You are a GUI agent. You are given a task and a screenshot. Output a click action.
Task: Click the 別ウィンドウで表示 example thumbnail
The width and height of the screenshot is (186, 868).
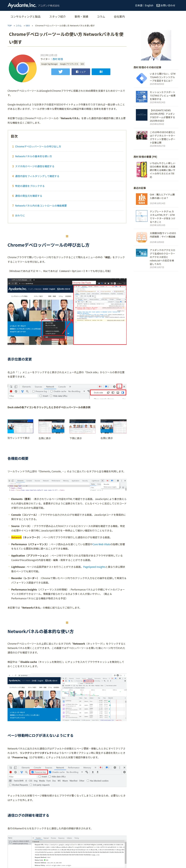(x=20, y=426)
